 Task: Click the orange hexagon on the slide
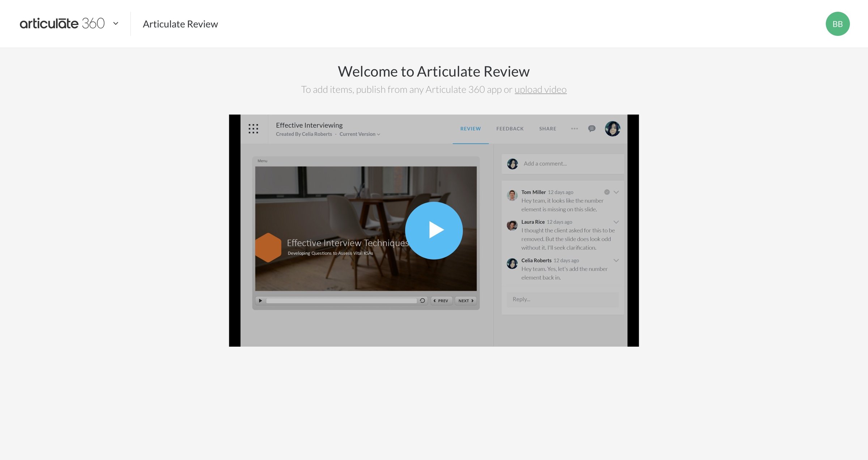pos(268,248)
